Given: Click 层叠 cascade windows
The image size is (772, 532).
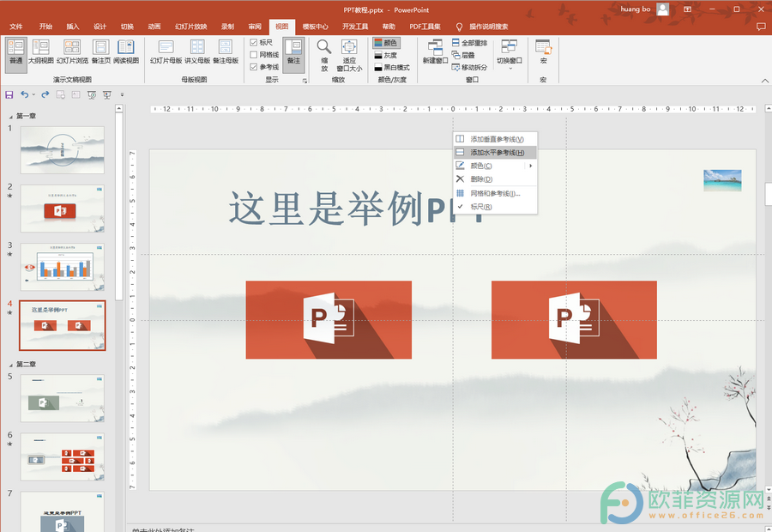Looking at the screenshot, I should click(463, 55).
